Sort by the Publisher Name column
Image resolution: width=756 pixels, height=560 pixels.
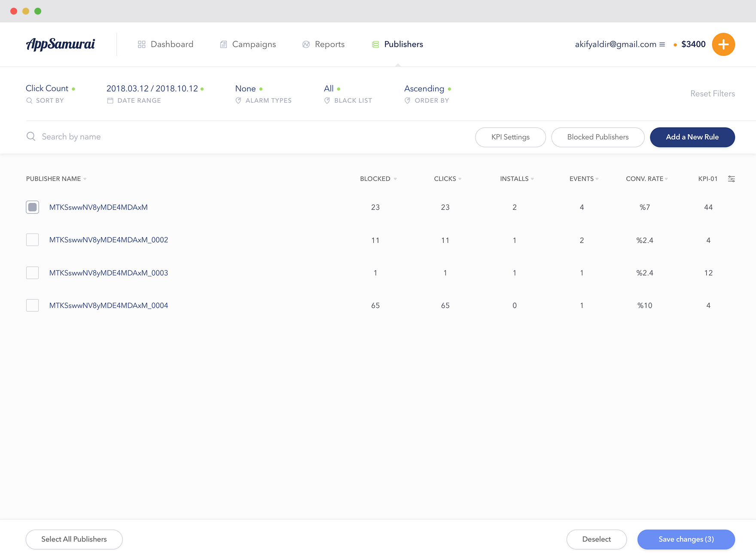[56, 179]
